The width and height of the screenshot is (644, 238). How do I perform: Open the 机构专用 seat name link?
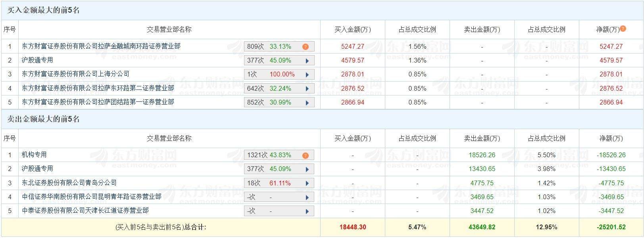click(x=34, y=155)
